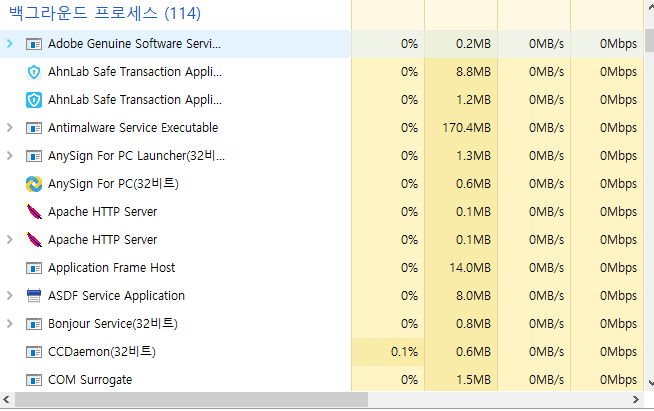Click the vertical scrollbar thumb
The width and height of the screenshot is (654, 411).
click(650, 40)
